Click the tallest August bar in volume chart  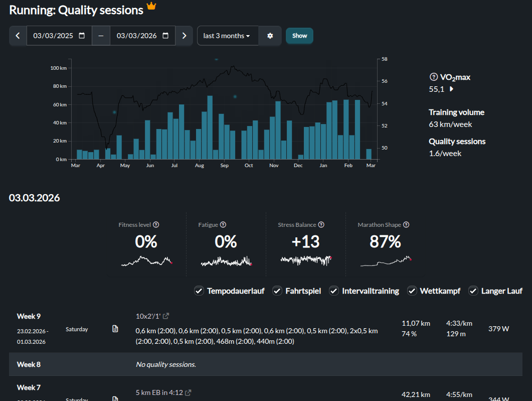tap(210, 127)
